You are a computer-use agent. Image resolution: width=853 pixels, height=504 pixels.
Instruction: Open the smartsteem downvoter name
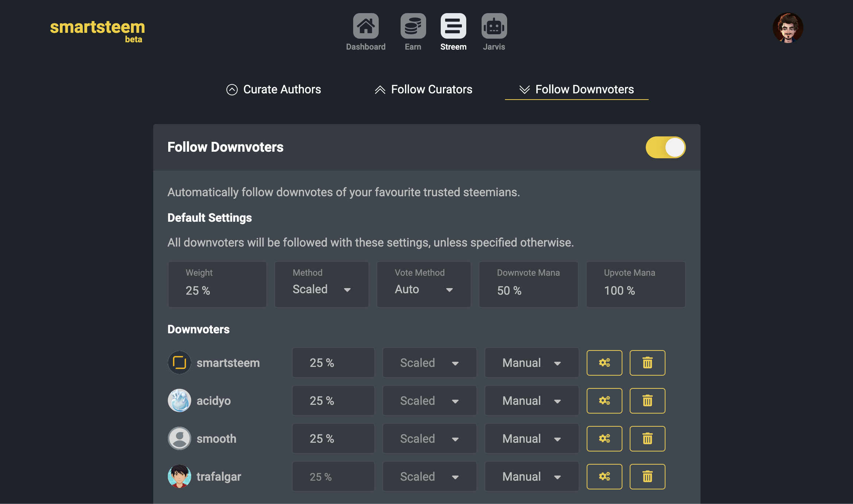click(x=228, y=363)
